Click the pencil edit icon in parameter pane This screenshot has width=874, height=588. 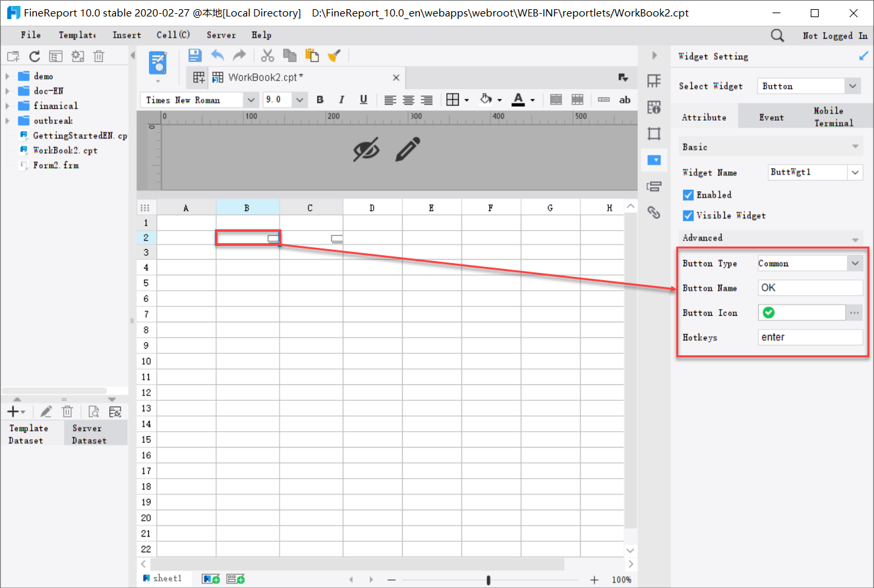pos(408,150)
